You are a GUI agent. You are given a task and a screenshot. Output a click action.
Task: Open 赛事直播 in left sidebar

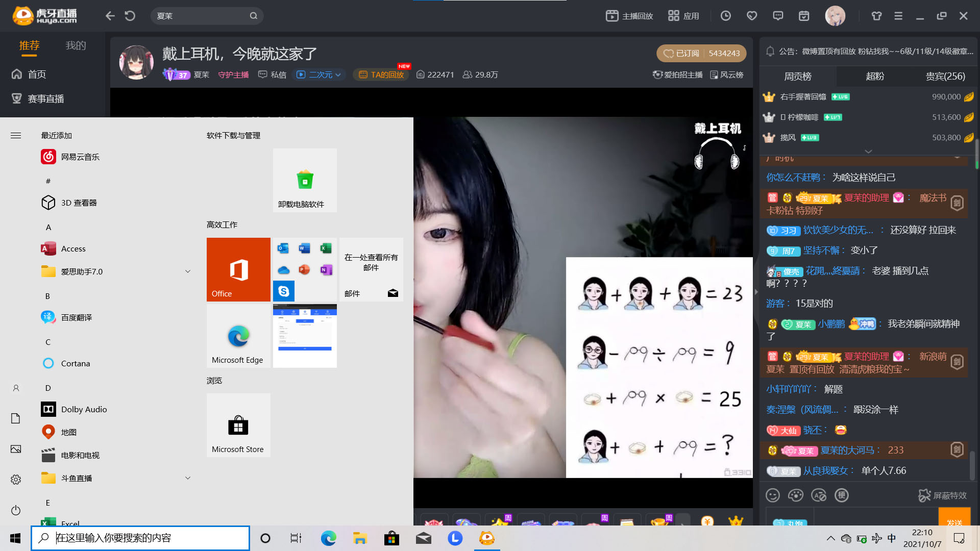[x=45, y=98]
